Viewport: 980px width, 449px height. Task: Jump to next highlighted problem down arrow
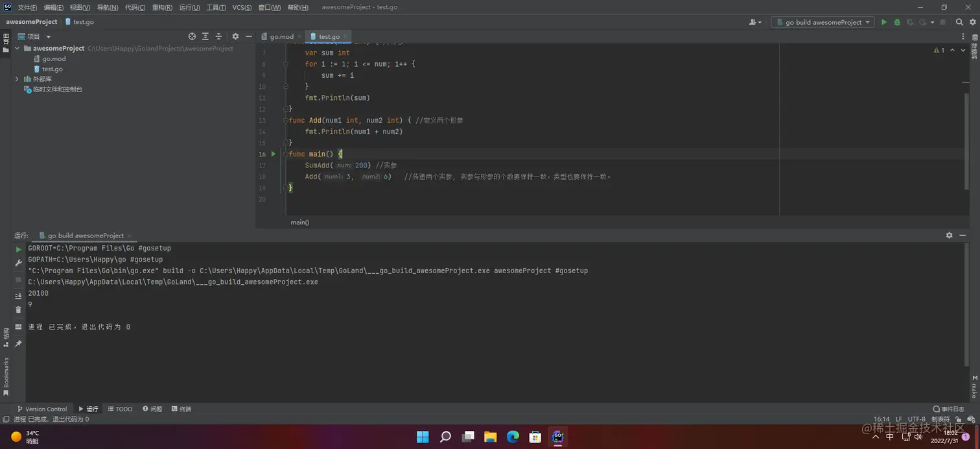[x=963, y=50]
